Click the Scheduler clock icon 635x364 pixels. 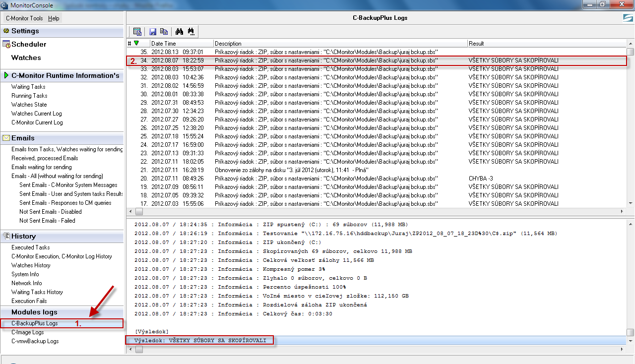6,44
